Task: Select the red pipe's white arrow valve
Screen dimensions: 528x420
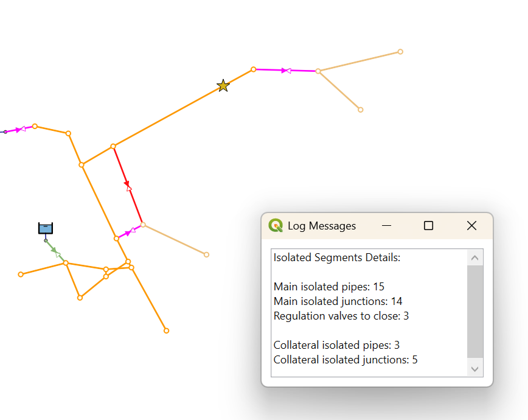Action: click(129, 188)
